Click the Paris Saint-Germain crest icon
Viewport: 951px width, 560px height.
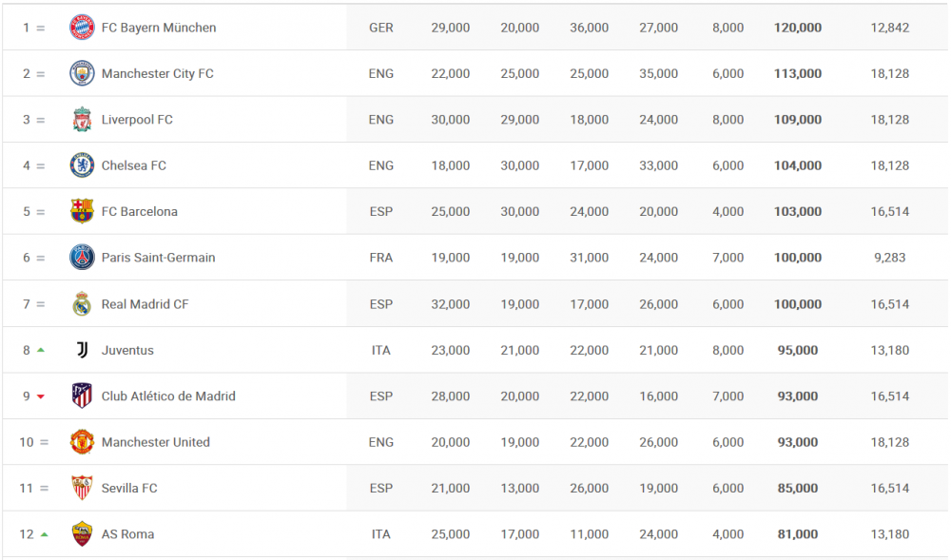click(x=82, y=258)
